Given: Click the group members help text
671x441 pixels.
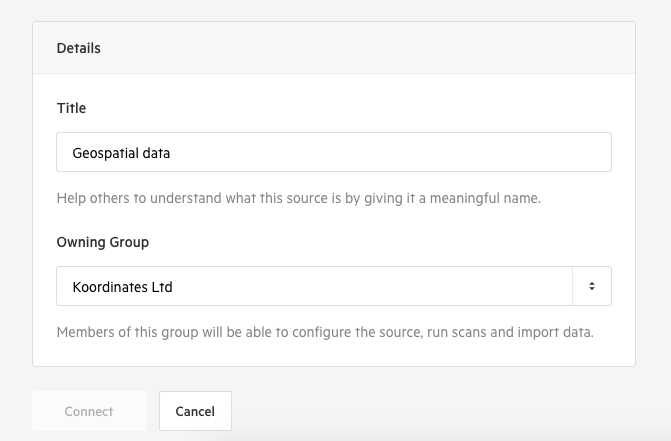Looking at the screenshot, I should click(x=325, y=332).
